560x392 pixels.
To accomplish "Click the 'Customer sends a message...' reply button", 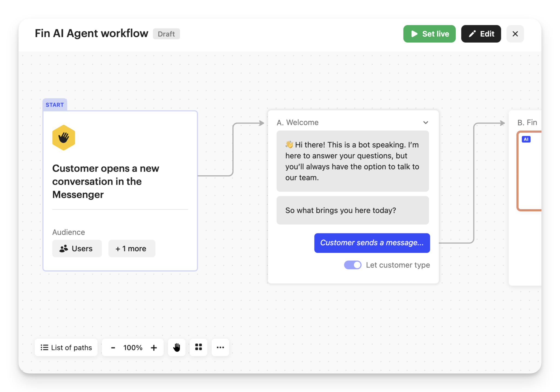I will tap(372, 243).
